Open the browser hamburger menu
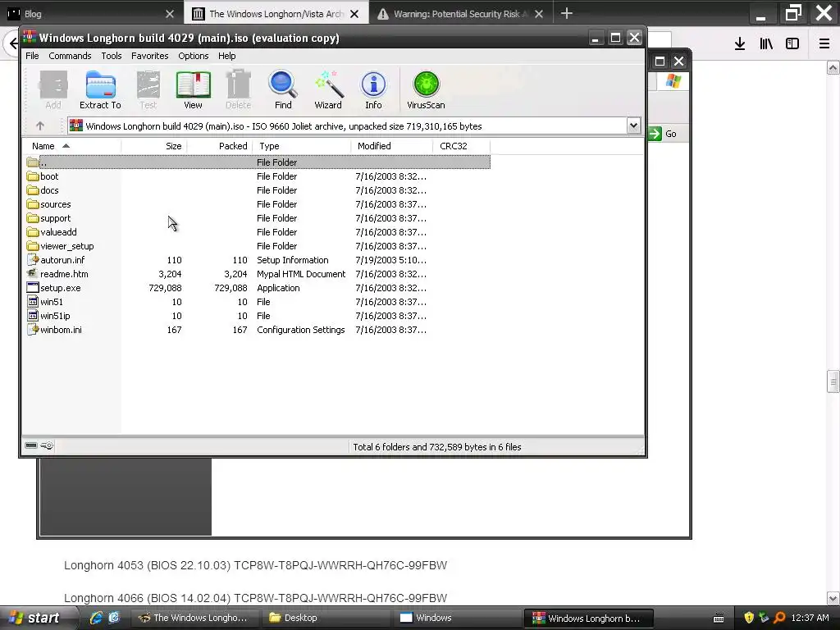Screen dimensions: 840x630 [x=824, y=44]
